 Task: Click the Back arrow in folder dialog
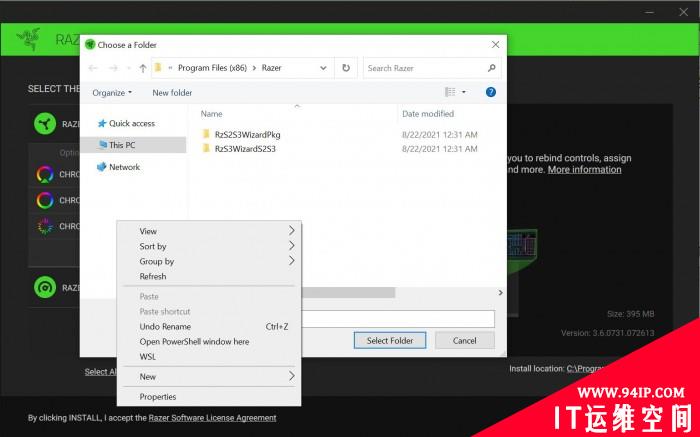93,68
